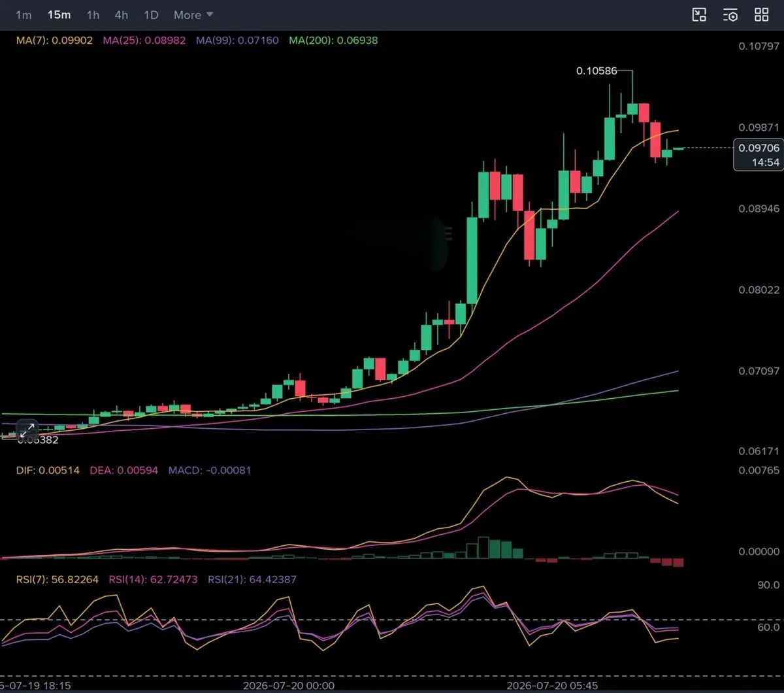This screenshot has height=693, width=784.
Task: Click the DIF: 0.00514 indicator value
Action: point(48,470)
